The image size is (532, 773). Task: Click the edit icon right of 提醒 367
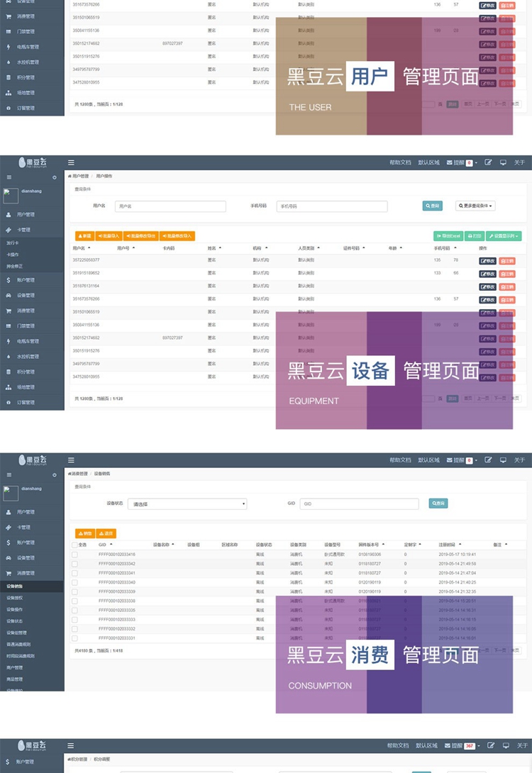pyautogui.click(x=488, y=745)
